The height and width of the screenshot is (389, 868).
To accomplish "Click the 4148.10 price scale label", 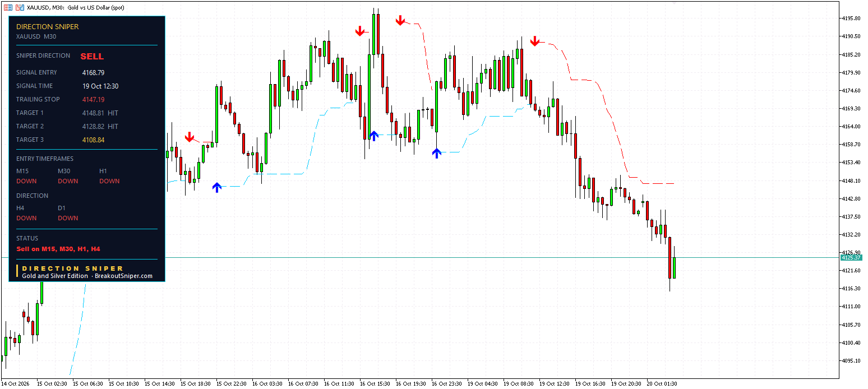I will (851, 180).
